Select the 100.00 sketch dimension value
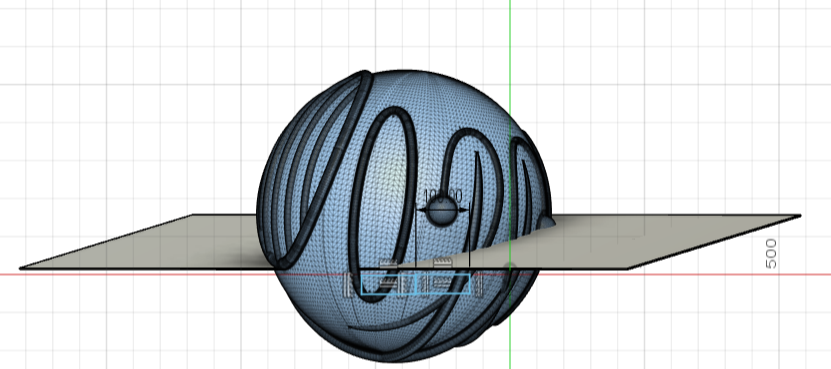 click(x=443, y=196)
